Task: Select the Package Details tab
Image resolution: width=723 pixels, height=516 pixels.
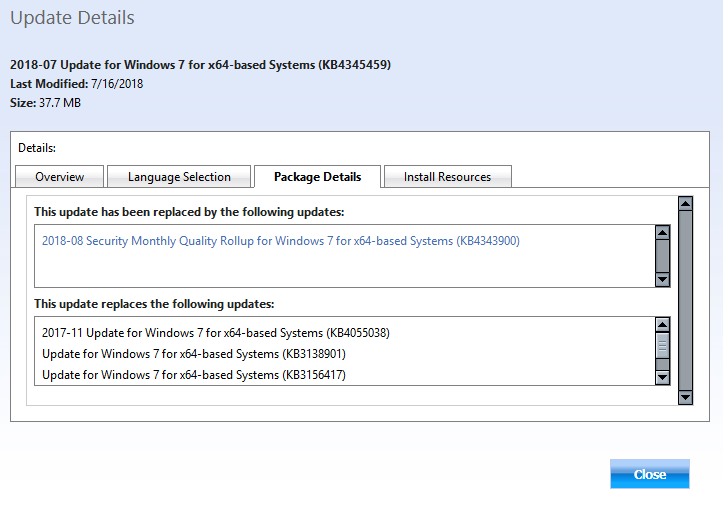Action: 317,177
